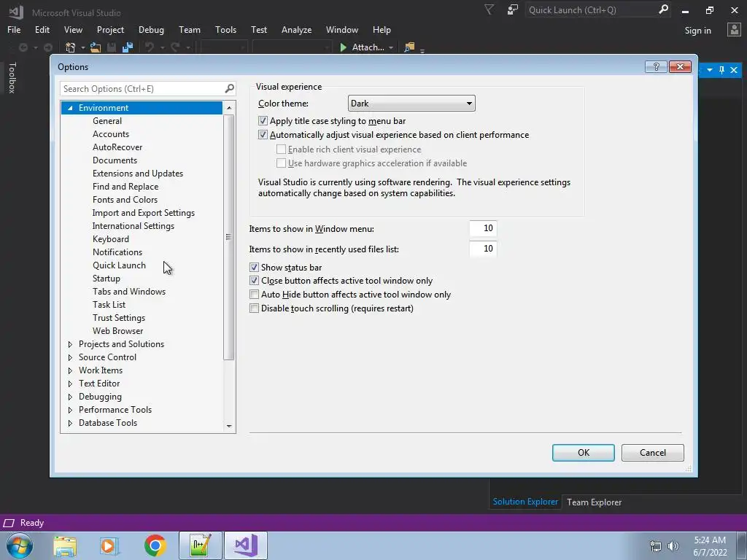Open the Tools menu

click(225, 29)
